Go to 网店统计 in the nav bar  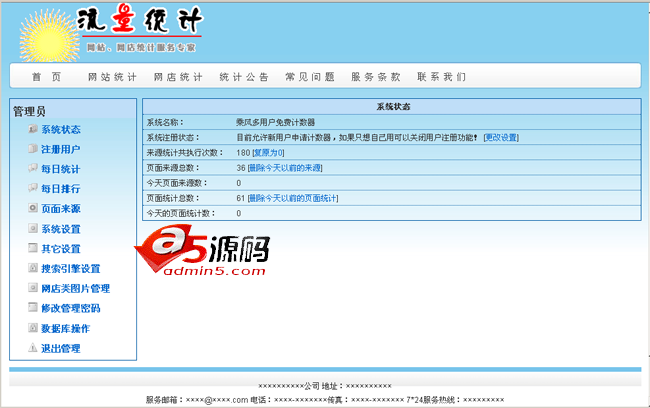click(178, 77)
